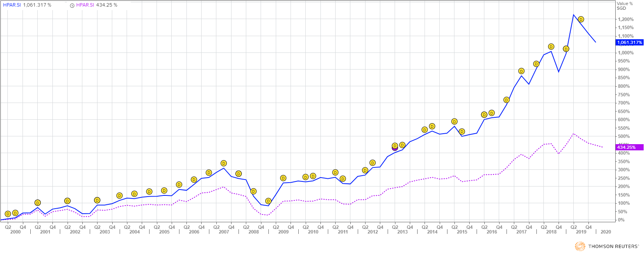Click the blue HPAR.SI legend label

point(12,5)
